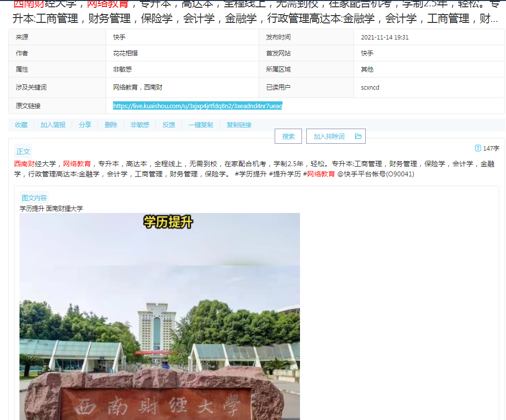Mark the item as 非敏感 in toolbar
The image size is (506, 420).
pyautogui.click(x=140, y=125)
